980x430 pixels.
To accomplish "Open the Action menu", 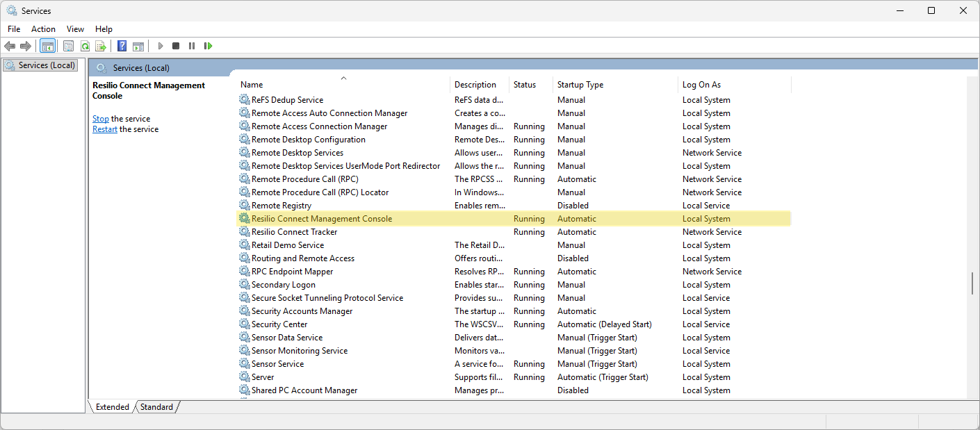I will click(x=43, y=29).
